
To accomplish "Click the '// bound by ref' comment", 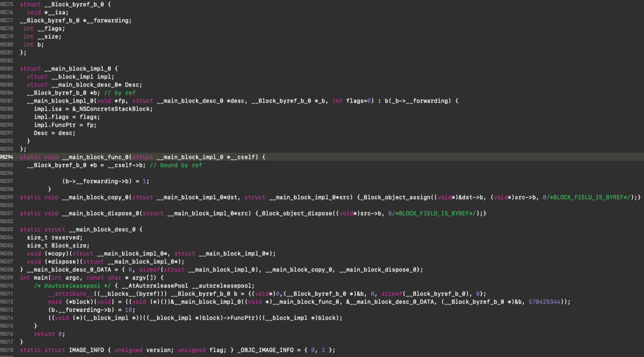I will [176, 165].
